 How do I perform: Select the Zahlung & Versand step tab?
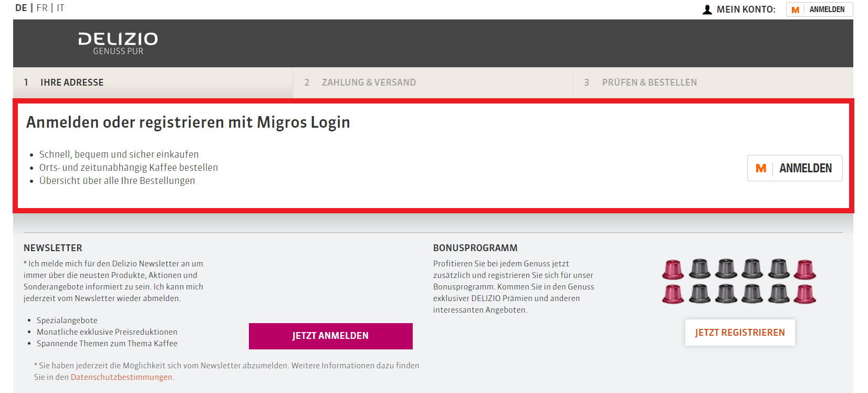pyautogui.click(x=433, y=82)
